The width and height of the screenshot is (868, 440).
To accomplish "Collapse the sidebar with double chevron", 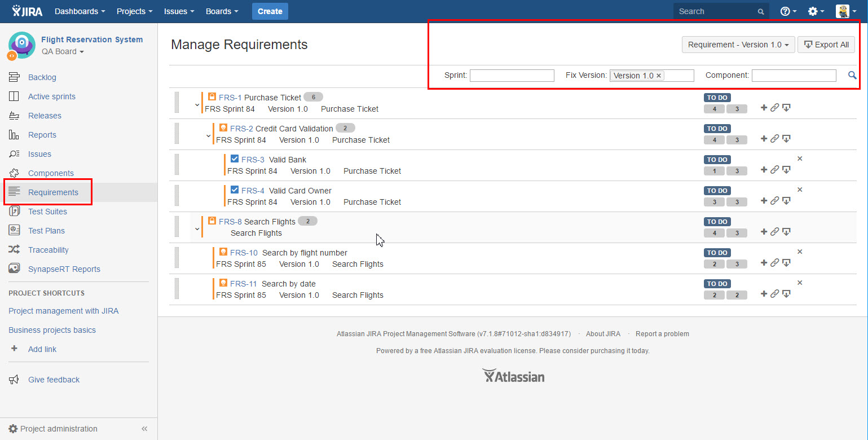I will [144, 429].
